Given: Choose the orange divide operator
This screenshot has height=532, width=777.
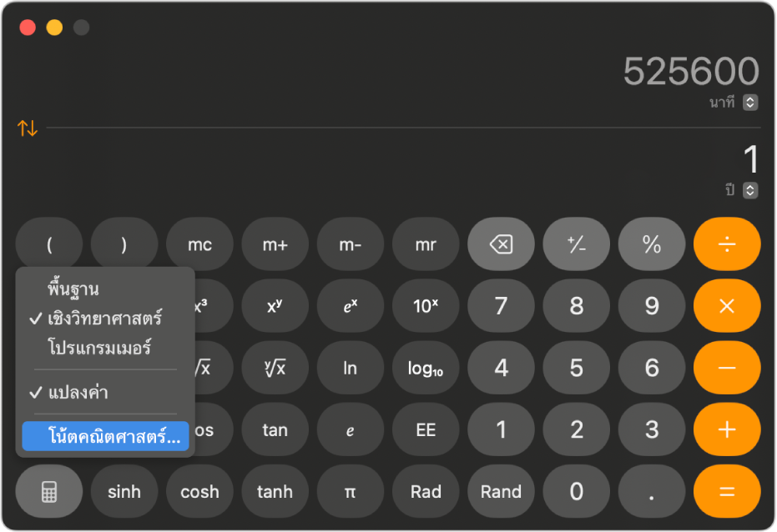Looking at the screenshot, I should point(727,244).
